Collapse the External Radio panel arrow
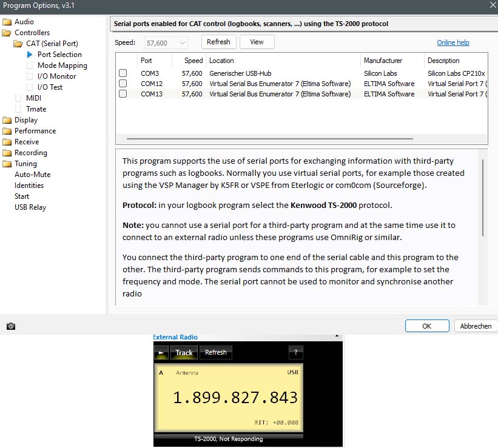The height and width of the screenshot is (448, 498). pos(337,336)
